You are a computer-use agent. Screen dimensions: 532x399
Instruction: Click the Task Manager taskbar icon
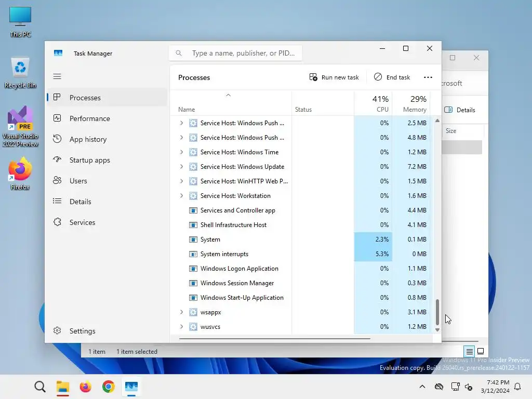131,387
